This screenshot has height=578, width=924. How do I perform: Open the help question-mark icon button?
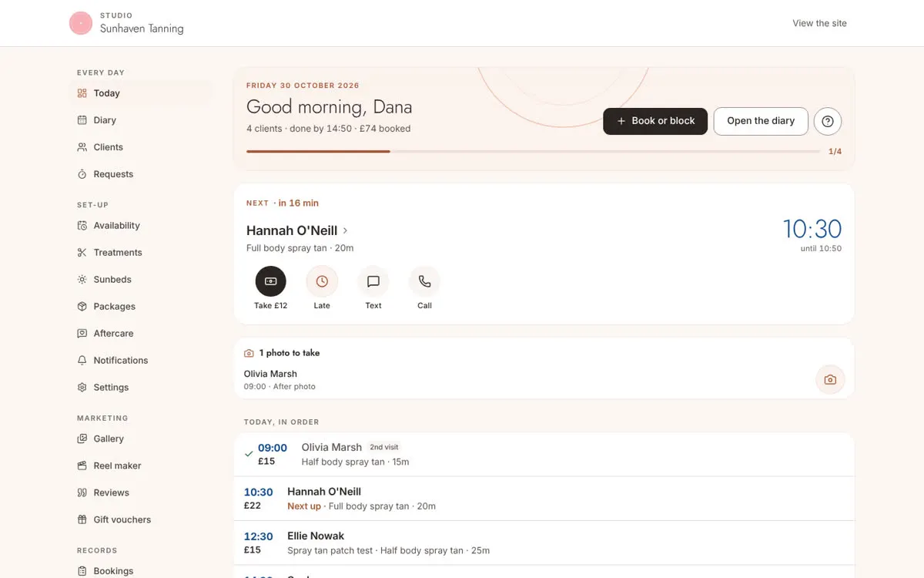[828, 121]
